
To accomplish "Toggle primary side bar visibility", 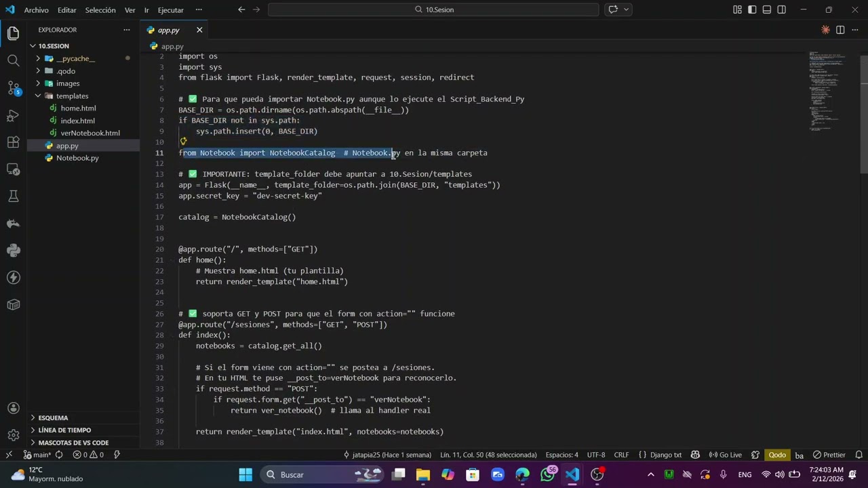I will coord(752,9).
